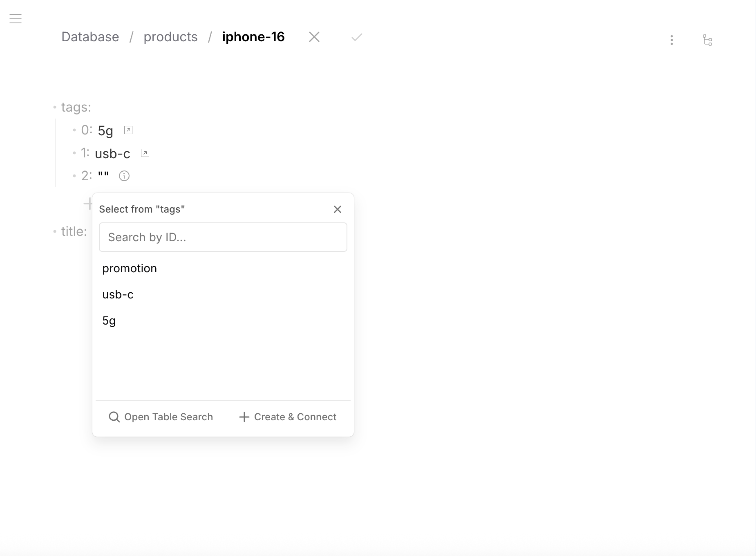Close the Select from tags popup

coord(337,209)
